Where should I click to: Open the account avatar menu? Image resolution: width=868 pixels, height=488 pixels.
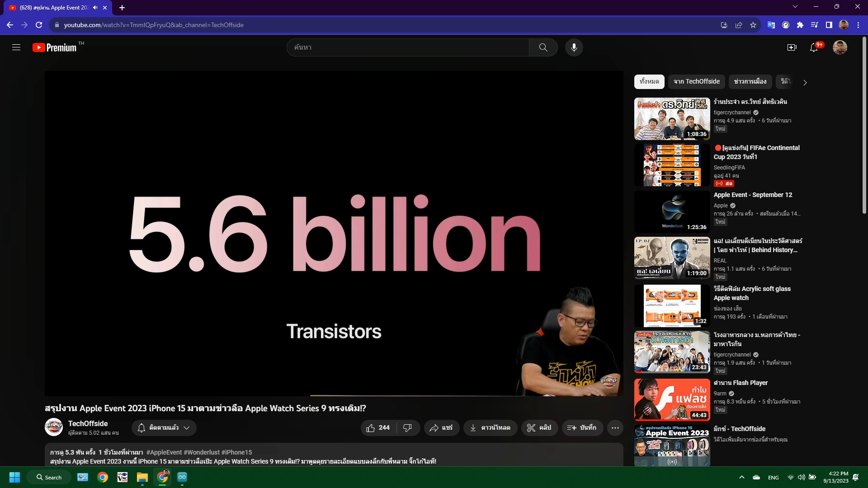tap(840, 47)
